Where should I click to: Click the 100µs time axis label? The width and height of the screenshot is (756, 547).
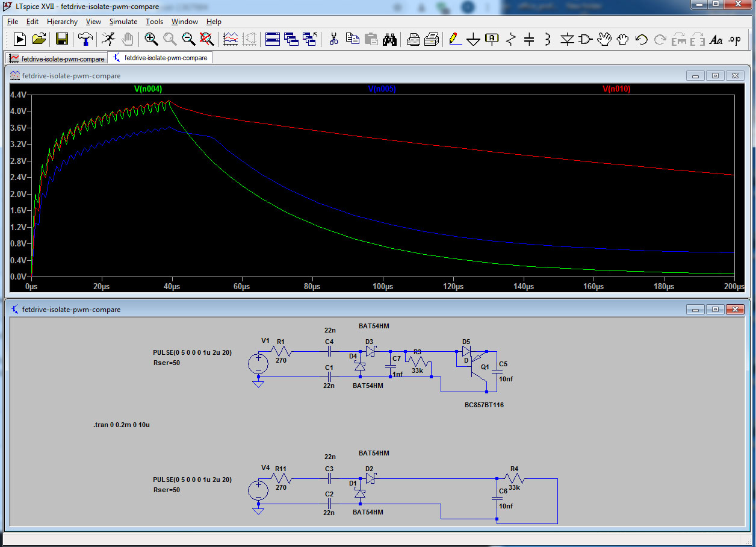(x=383, y=287)
